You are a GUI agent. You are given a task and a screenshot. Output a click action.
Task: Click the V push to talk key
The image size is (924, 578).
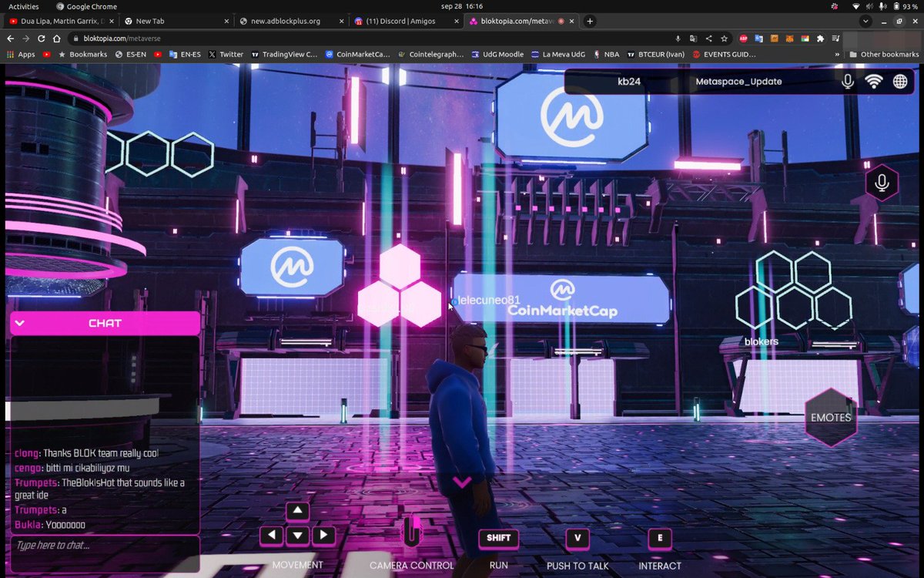[577, 538]
